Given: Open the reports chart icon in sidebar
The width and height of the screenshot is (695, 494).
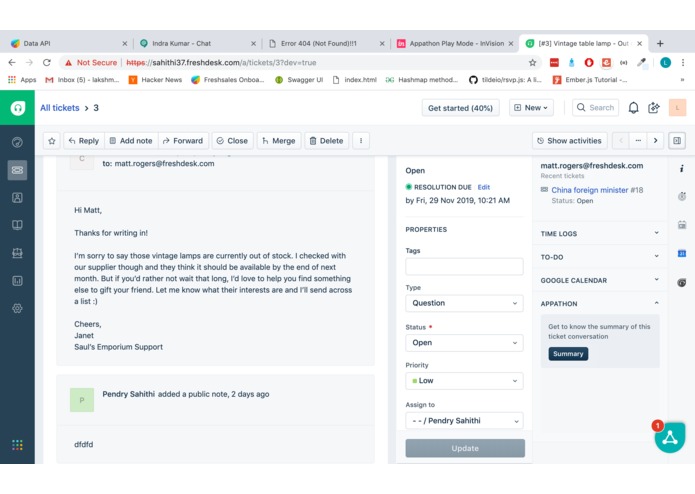Looking at the screenshot, I should tap(17, 280).
